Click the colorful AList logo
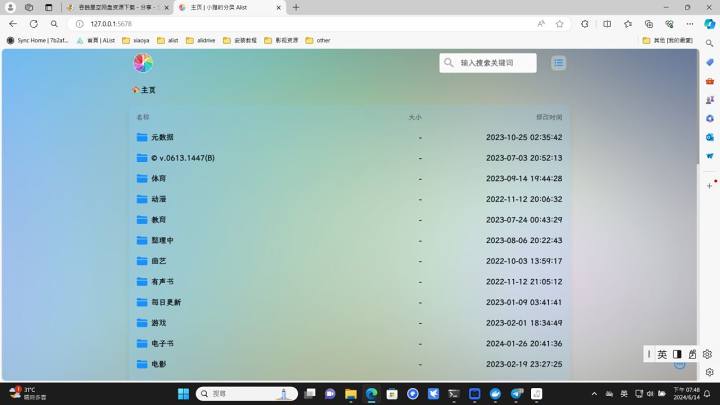Image resolution: width=720 pixels, height=405 pixels. pos(143,63)
